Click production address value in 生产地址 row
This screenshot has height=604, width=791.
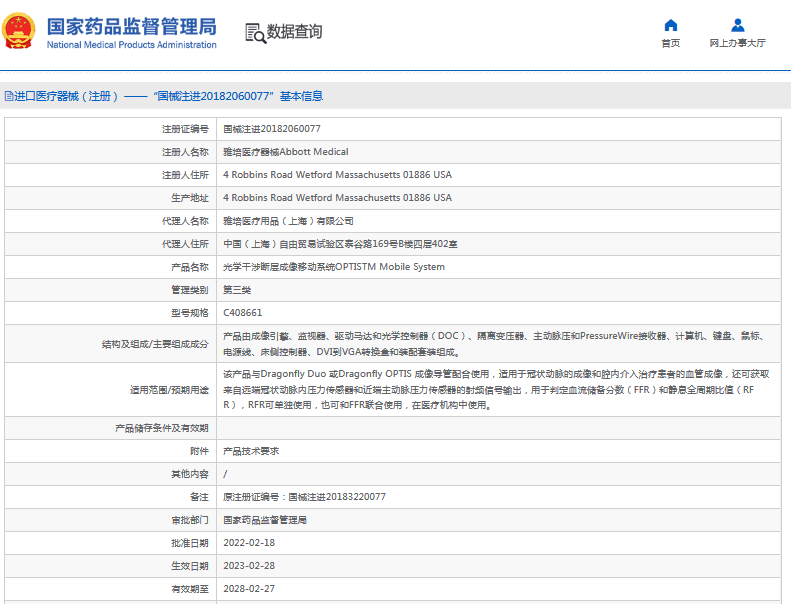(337, 198)
